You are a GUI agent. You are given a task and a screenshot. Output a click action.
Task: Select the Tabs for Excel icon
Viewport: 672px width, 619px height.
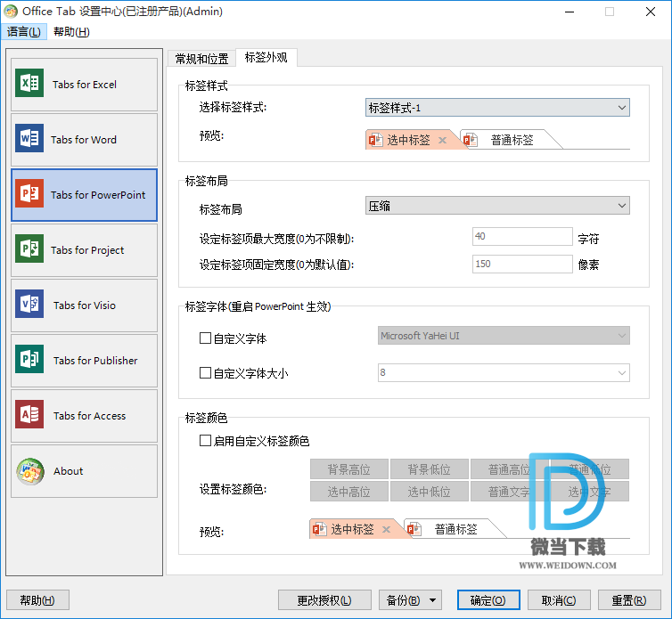point(29,84)
